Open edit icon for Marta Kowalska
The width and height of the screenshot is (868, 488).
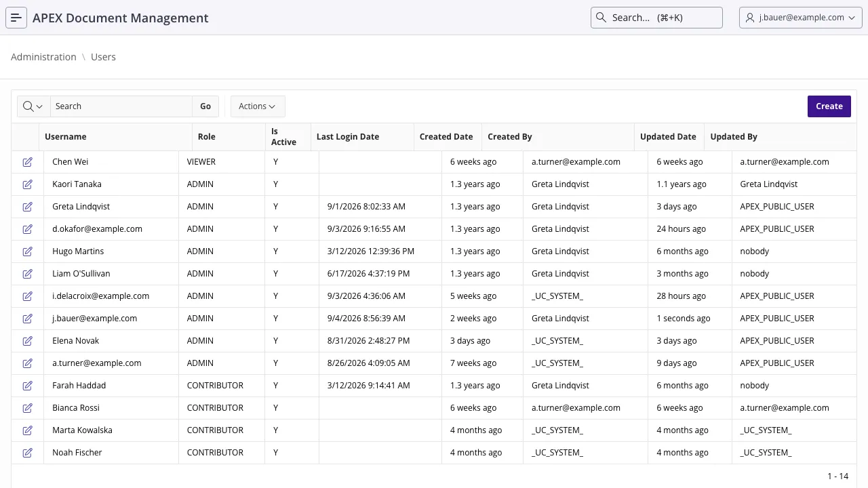coord(28,430)
